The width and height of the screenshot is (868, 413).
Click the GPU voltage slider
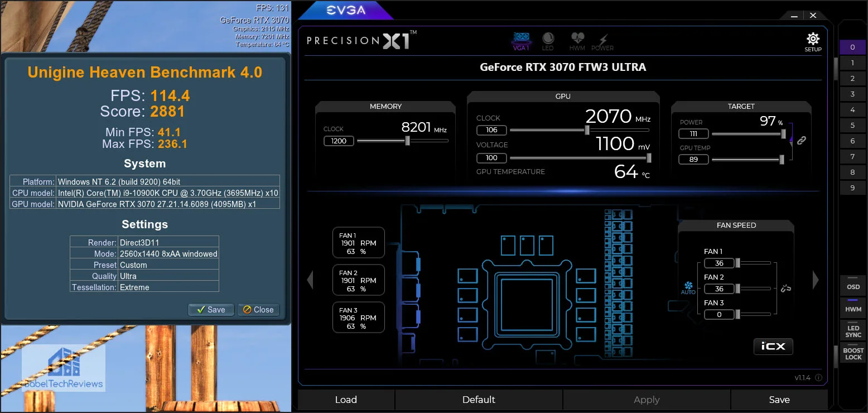(x=580, y=158)
